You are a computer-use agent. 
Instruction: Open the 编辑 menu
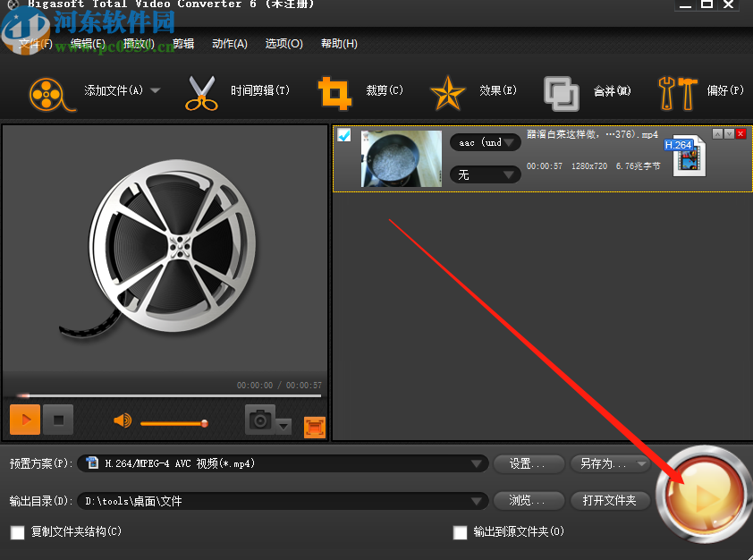pos(86,42)
